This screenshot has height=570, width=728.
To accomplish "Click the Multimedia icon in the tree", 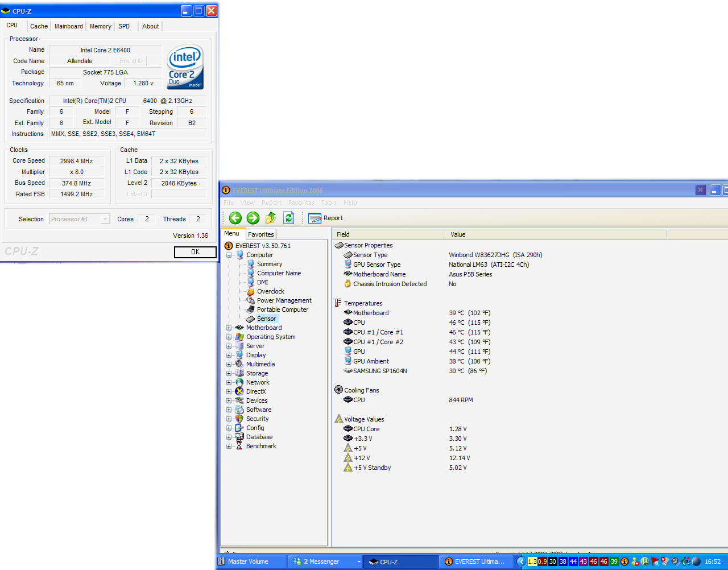I will click(x=239, y=364).
